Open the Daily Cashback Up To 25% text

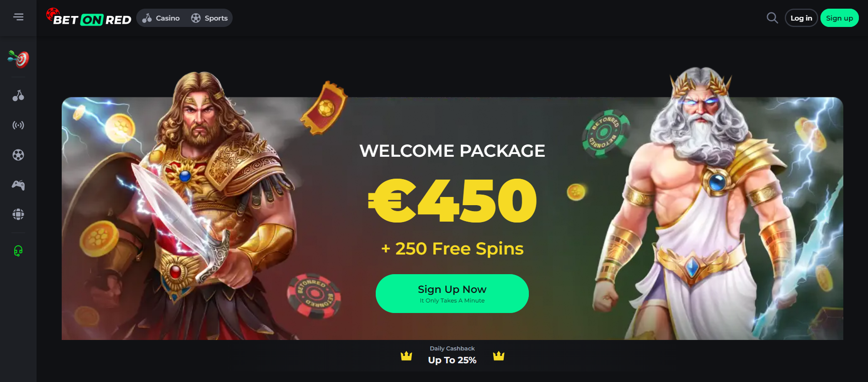pyautogui.click(x=452, y=355)
